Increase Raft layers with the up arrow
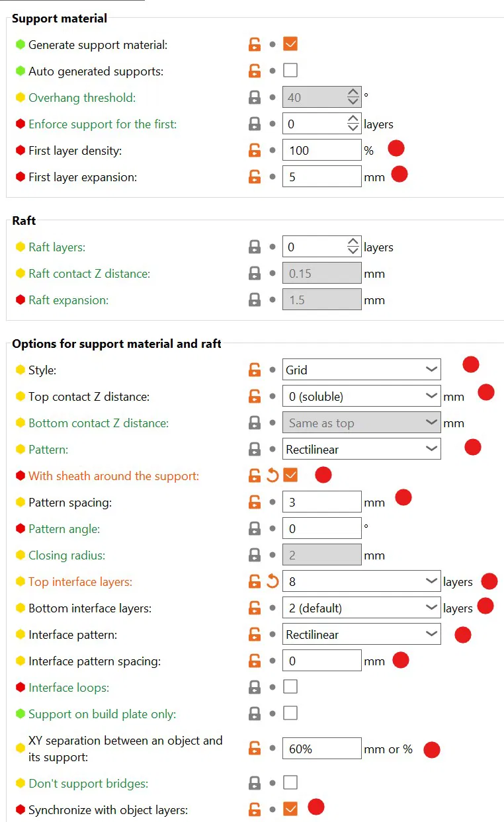Image resolution: width=504 pixels, height=822 pixels. [x=353, y=243]
